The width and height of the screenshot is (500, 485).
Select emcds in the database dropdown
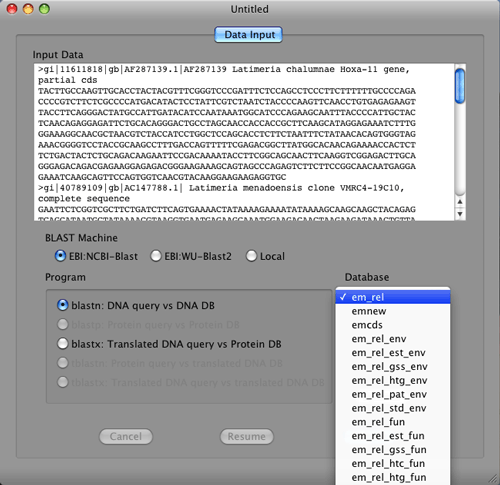coord(393,325)
